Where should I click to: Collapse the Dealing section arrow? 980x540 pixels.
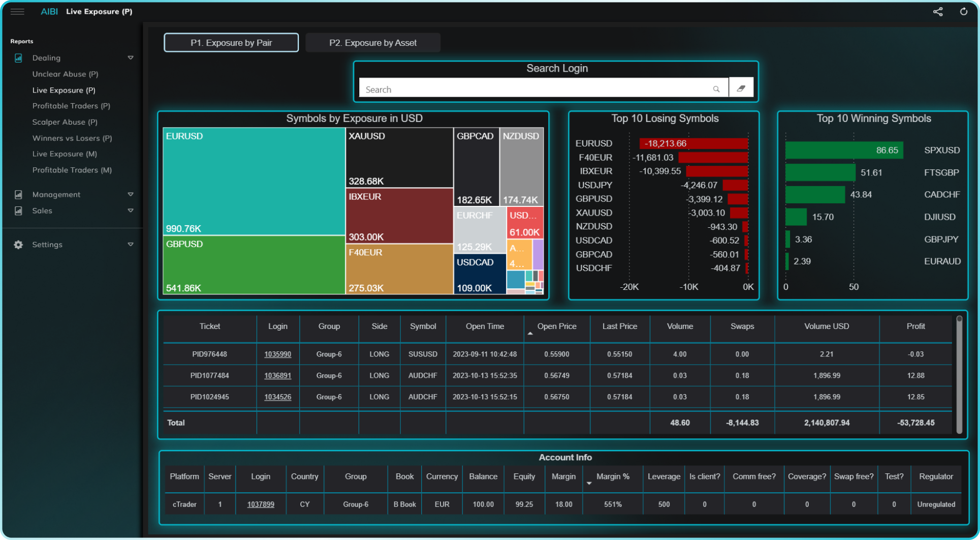[131, 58]
